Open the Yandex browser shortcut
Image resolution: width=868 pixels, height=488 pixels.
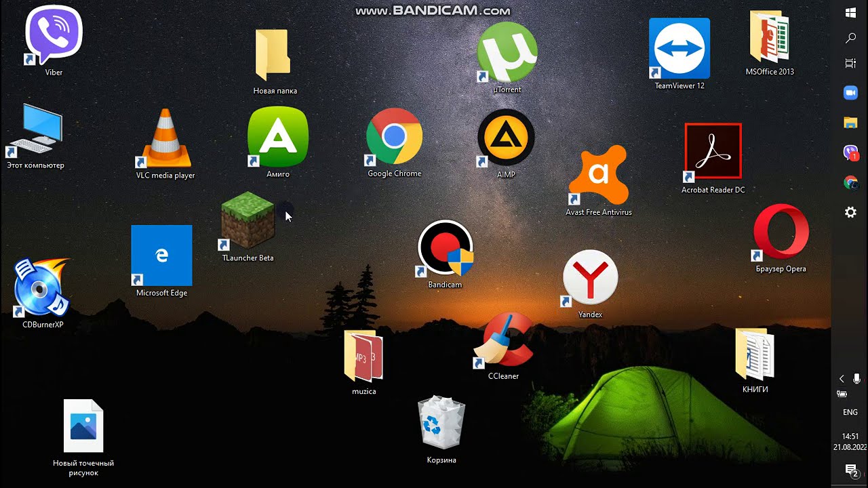[x=590, y=277]
